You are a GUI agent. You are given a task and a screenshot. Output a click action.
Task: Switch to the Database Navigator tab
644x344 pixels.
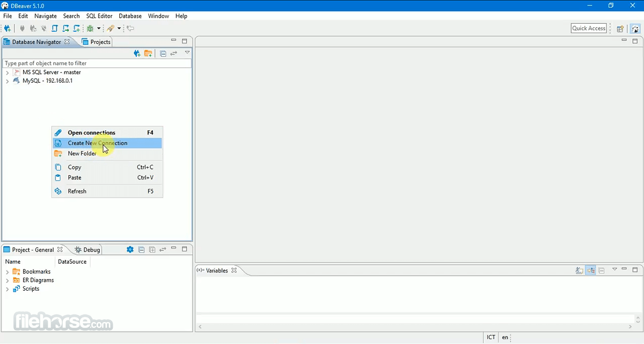coord(36,42)
